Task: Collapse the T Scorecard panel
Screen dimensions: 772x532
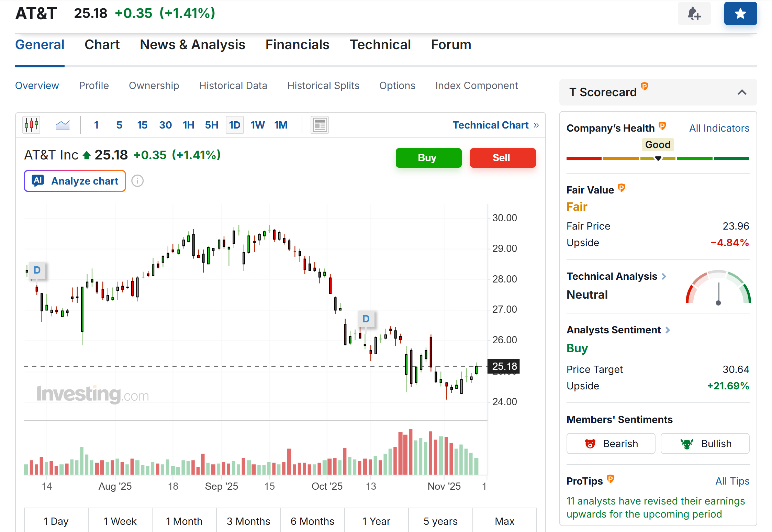Action: tap(742, 92)
